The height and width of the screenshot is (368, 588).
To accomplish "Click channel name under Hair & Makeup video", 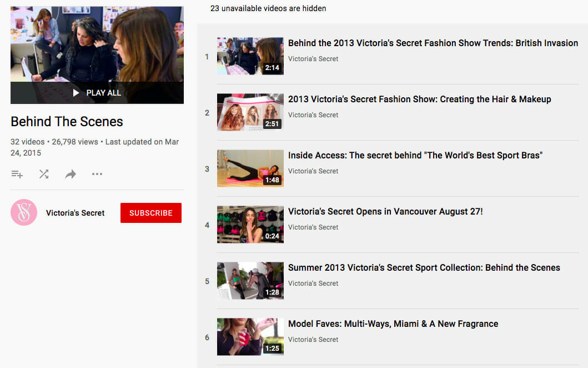I will pos(313,115).
